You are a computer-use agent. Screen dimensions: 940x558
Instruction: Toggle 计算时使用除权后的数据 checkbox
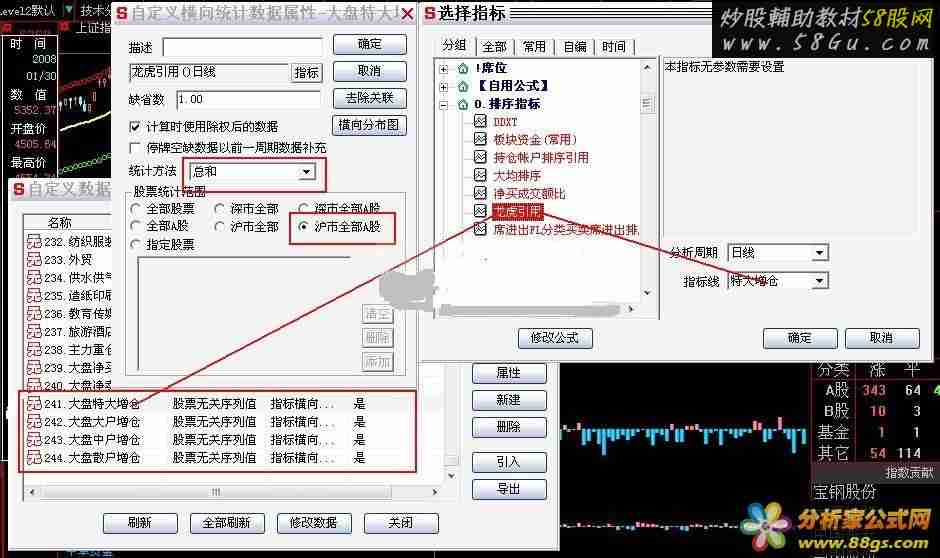136,127
